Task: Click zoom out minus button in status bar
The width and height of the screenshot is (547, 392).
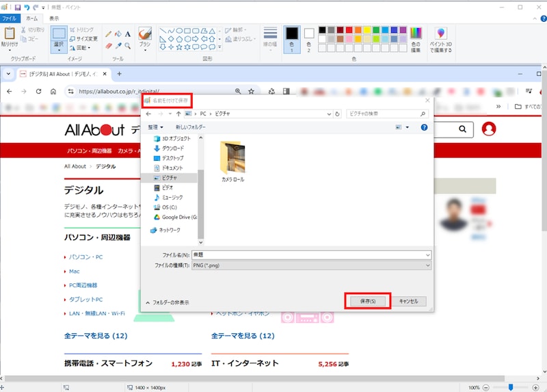Action: pyautogui.click(x=485, y=387)
